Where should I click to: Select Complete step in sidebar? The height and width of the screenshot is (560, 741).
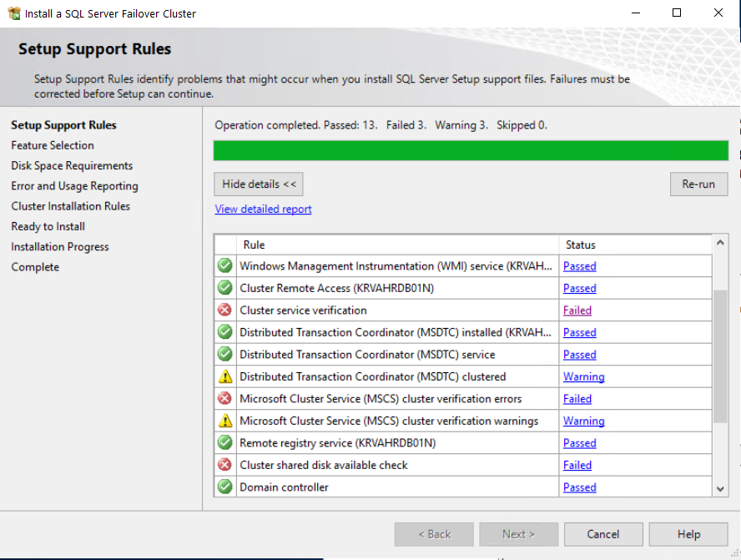[35, 267]
